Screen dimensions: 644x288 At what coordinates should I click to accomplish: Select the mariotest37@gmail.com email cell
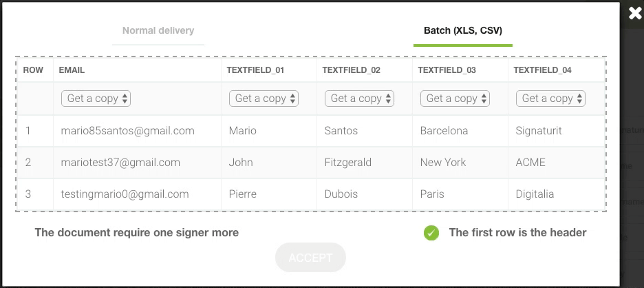tap(137, 163)
